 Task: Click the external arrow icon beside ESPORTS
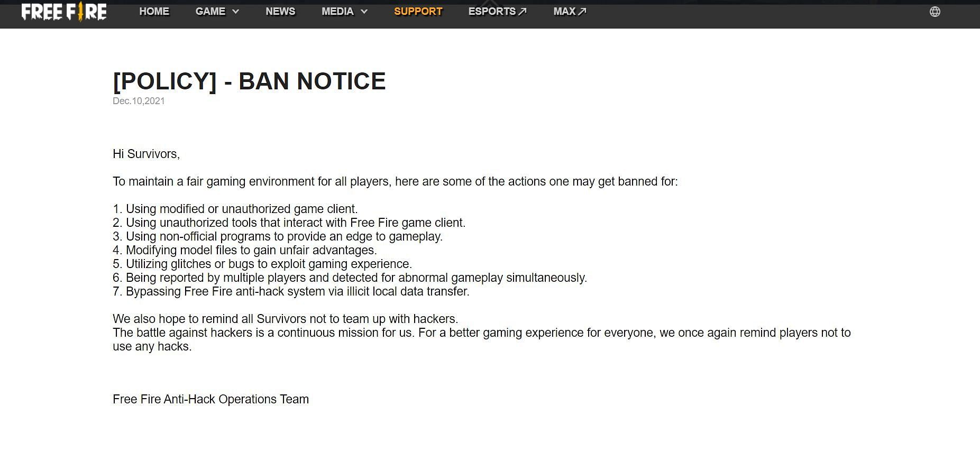pos(523,12)
